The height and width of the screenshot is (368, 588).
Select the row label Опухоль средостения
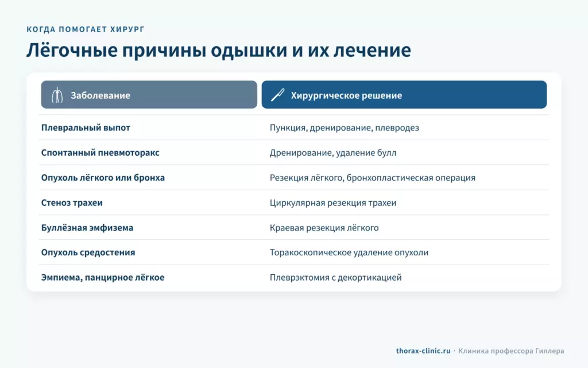[x=88, y=252]
